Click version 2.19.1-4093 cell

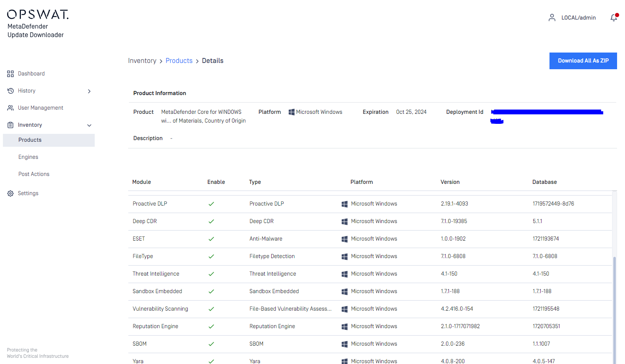pos(454,204)
